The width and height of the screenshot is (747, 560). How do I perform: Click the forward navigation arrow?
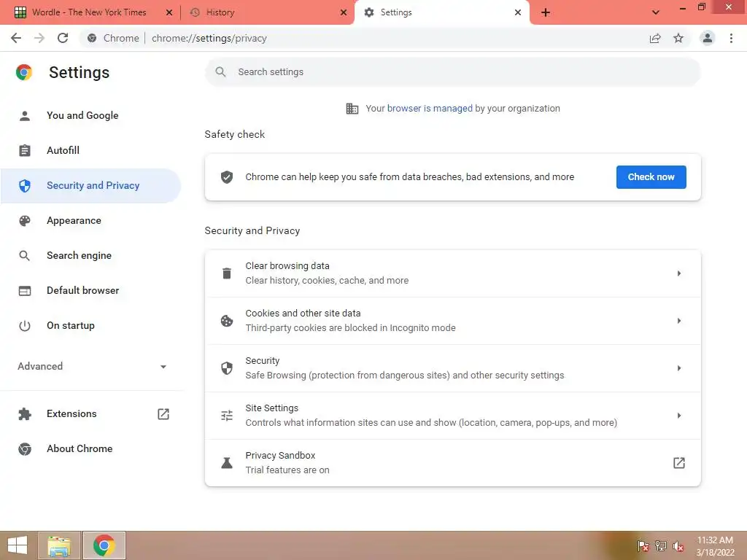point(39,38)
